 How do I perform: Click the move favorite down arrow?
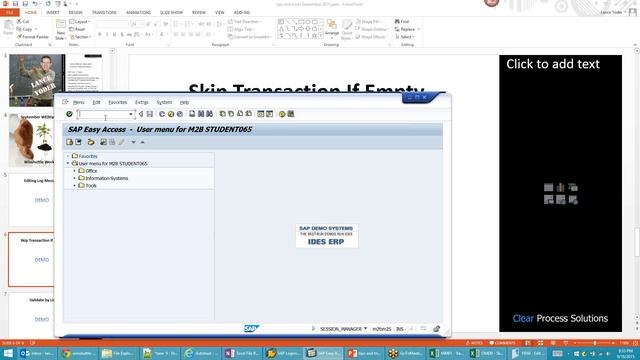coord(133,142)
